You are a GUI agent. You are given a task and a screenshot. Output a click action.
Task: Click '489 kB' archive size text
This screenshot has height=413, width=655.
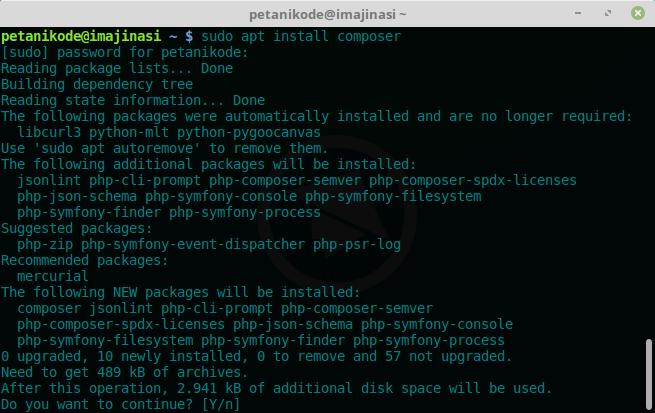point(121,372)
